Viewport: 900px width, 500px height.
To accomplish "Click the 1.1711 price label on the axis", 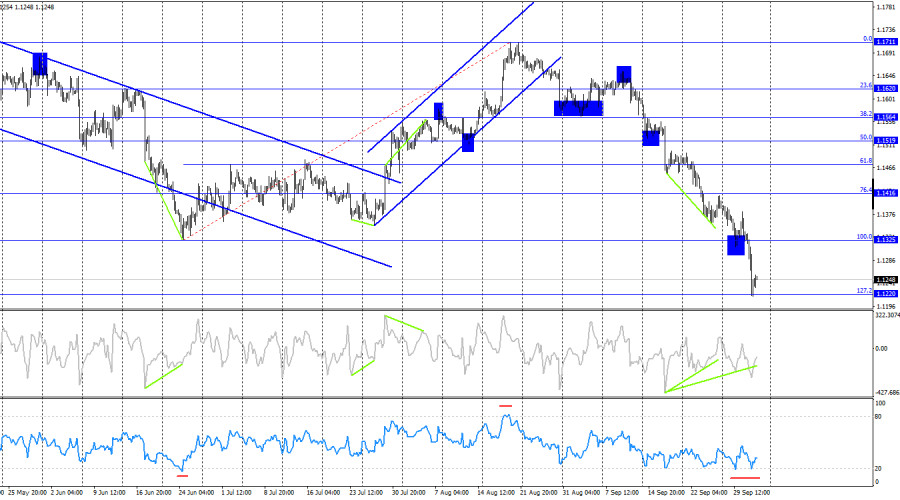I will point(886,42).
